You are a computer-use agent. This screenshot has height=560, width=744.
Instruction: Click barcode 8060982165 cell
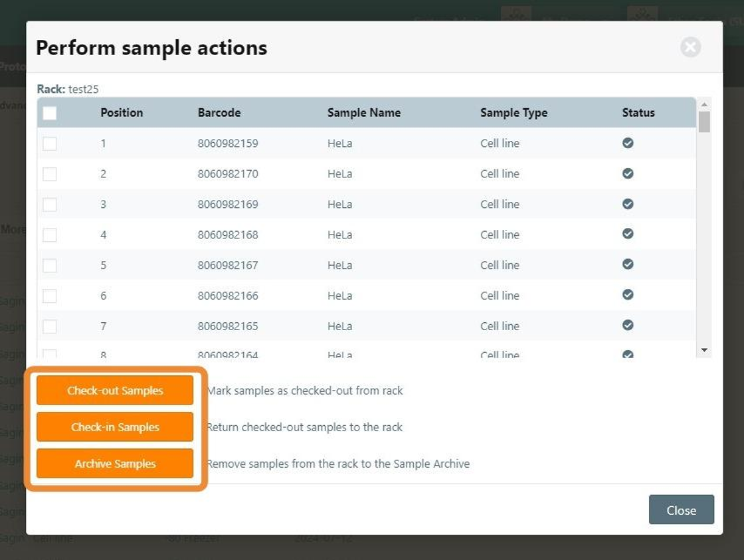228,326
